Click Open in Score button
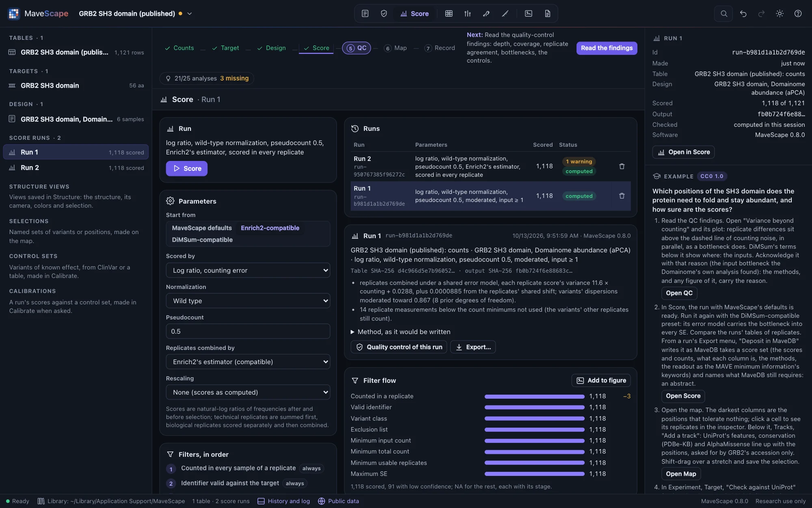The height and width of the screenshot is (508, 812). [x=683, y=152]
